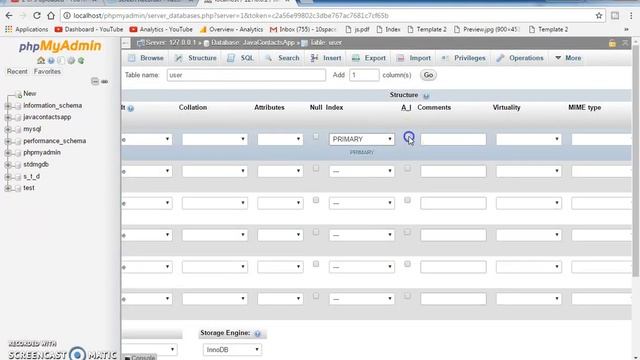Click the browser address bar
The image size is (640, 360).
(x=327, y=16)
